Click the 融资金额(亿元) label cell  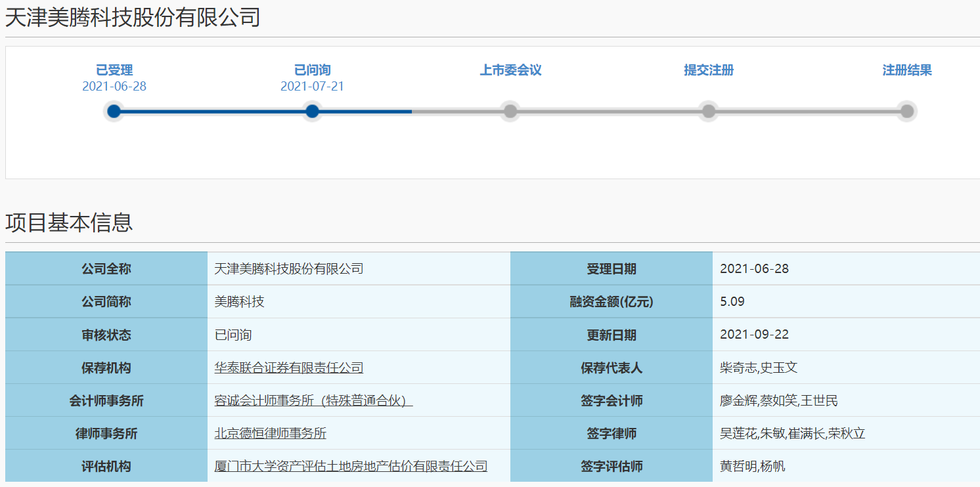pos(612,302)
